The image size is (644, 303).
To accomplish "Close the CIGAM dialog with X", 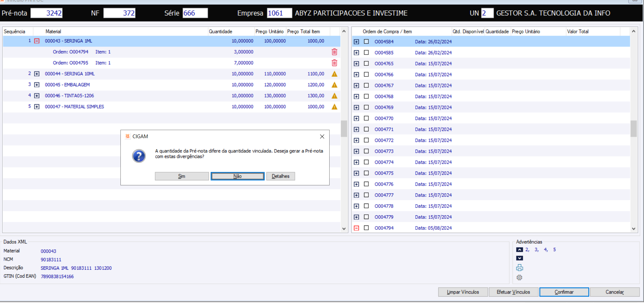I will pos(322,137).
